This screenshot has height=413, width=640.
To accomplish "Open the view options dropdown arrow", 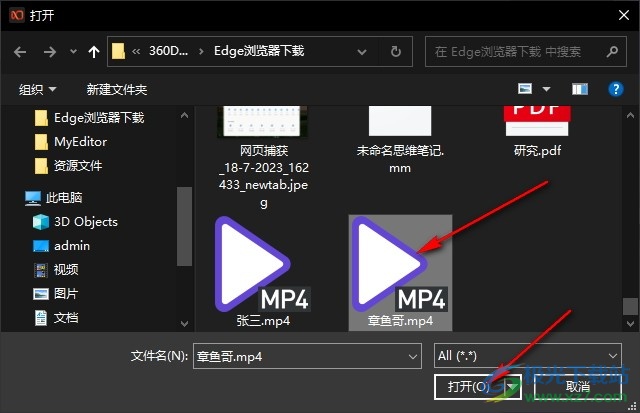I will pos(546,89).
